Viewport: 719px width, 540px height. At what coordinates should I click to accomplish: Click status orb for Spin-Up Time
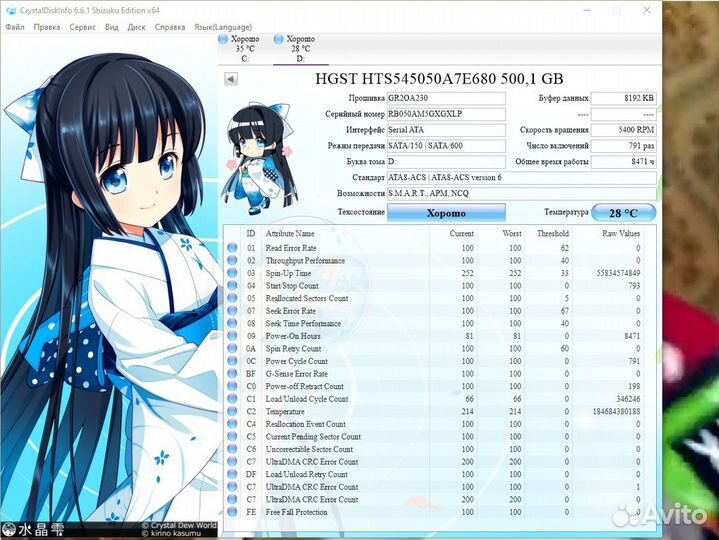coord(232,273)
